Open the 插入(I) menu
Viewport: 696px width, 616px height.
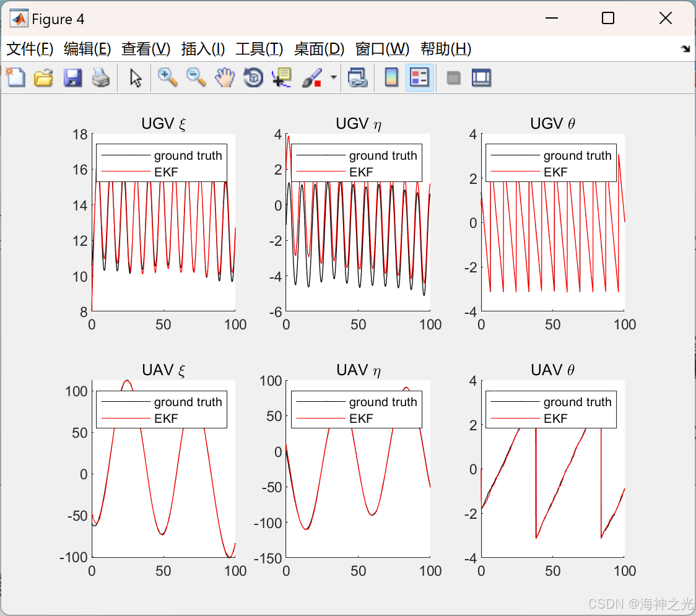203,49
